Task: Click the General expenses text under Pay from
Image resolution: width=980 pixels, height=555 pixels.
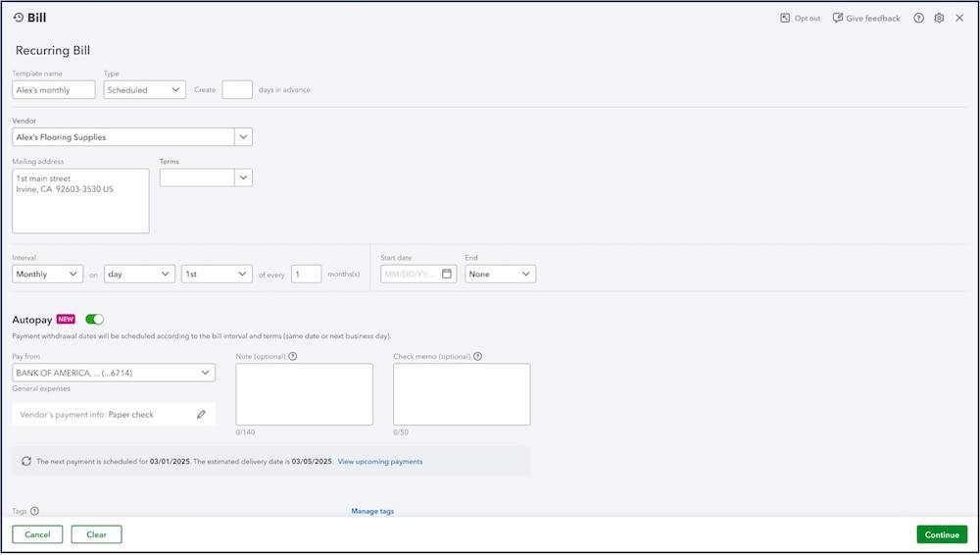Action: [x=41, y=388]
